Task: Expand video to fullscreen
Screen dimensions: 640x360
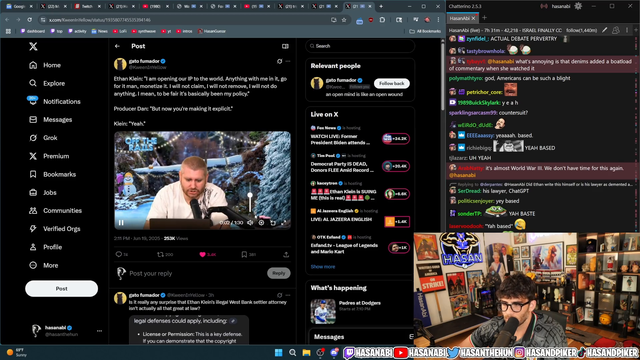Action: click(x=284, y=222)
